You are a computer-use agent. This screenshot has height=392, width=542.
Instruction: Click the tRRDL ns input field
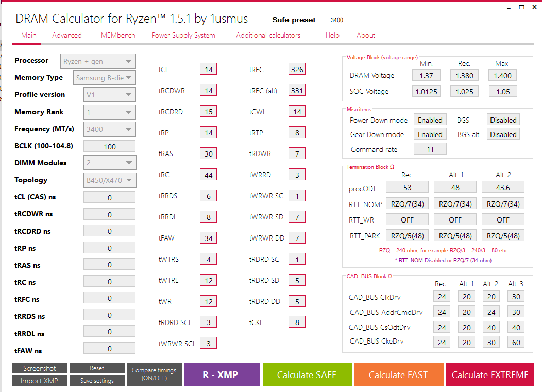pyautogui.click(x=110, y=332)
